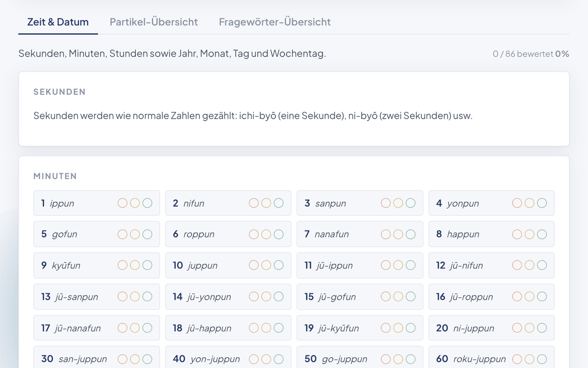Image resolution: width=588 pixels, height=368 pixels.
Task: Select the green circle for 16 jū-roppun
Action: tap(542, 297)
